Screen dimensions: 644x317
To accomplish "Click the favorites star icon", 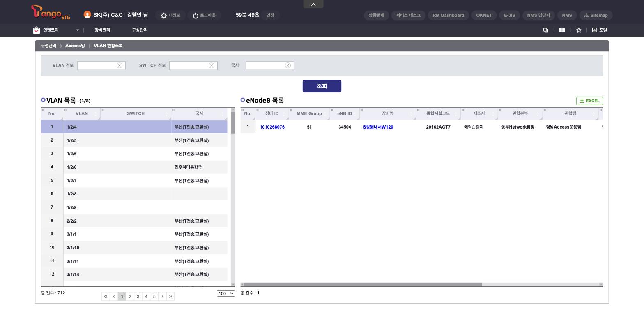I will tap(579, 30).
